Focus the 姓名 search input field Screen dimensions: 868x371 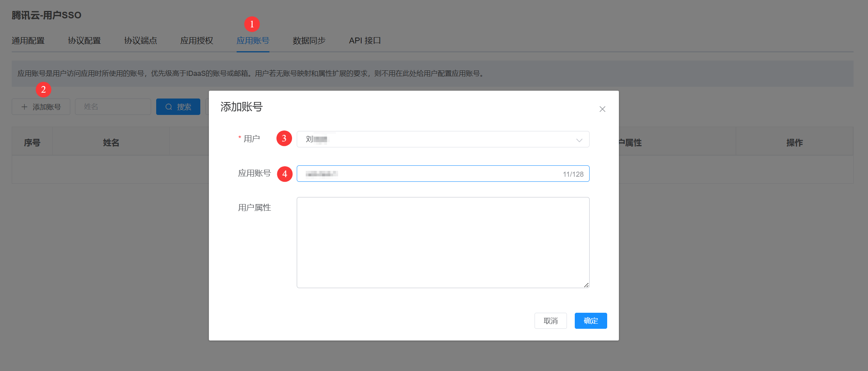click(x=113, y=107)
